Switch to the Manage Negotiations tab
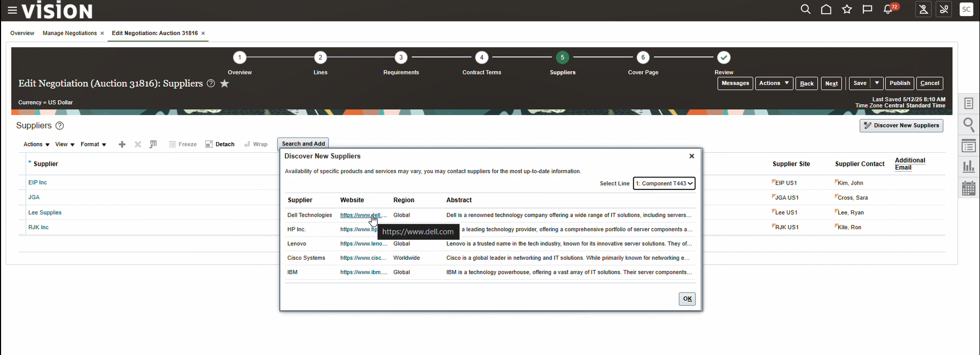 (x=70, y=33)
